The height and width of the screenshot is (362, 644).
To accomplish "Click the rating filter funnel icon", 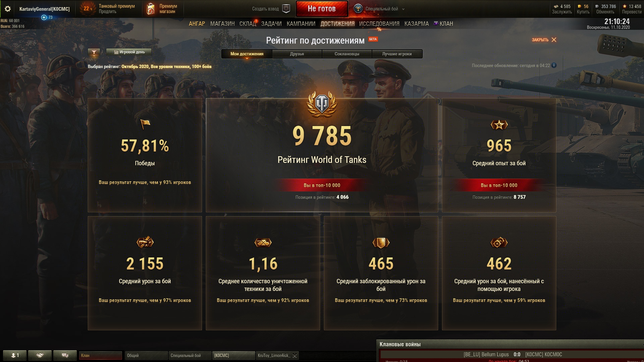I will (x=94, y=52).
